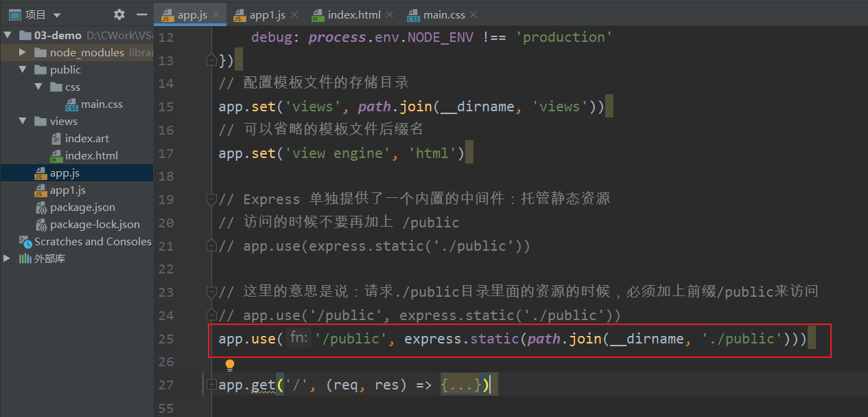This screenshot has height=417, width=868.
Task: Collapse the css folder
Action: (x=38, y=87)
